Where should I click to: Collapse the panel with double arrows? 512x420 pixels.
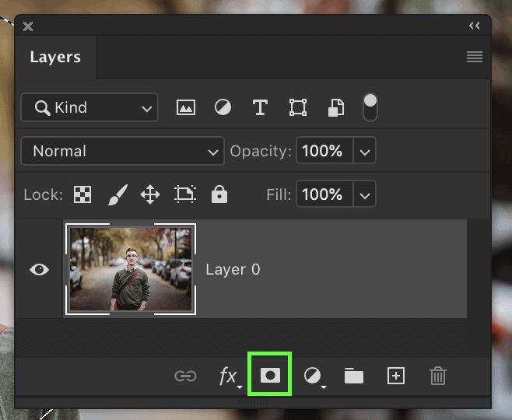pos(474,26)
